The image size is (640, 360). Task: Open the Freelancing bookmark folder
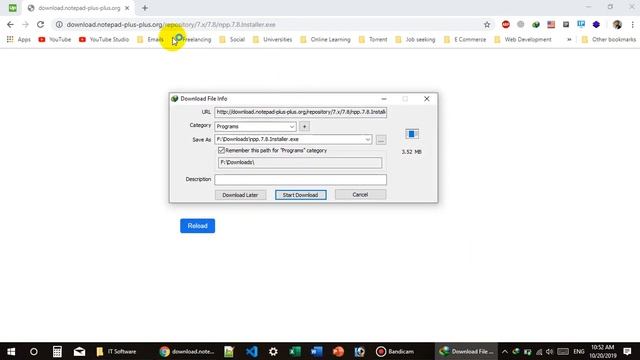192,40
